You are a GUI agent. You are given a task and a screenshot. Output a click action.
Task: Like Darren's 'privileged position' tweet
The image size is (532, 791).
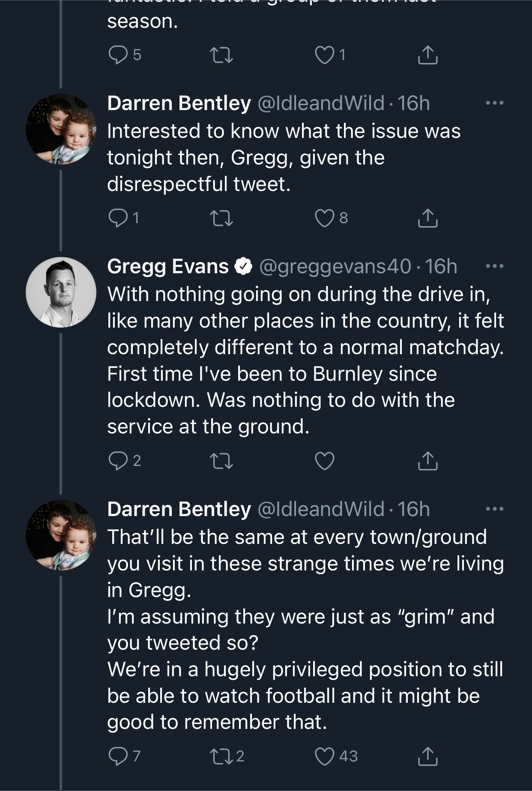(x=324, y=756)
